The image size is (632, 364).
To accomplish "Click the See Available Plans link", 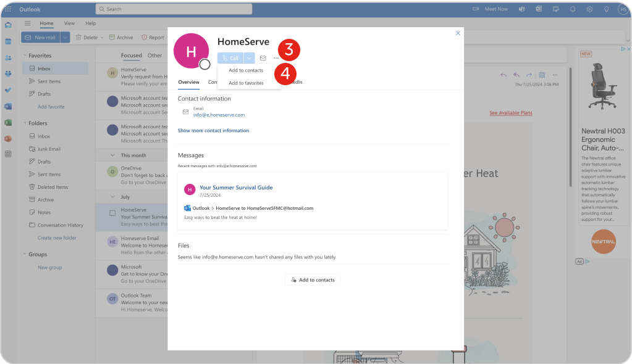I will pos(511,113).
